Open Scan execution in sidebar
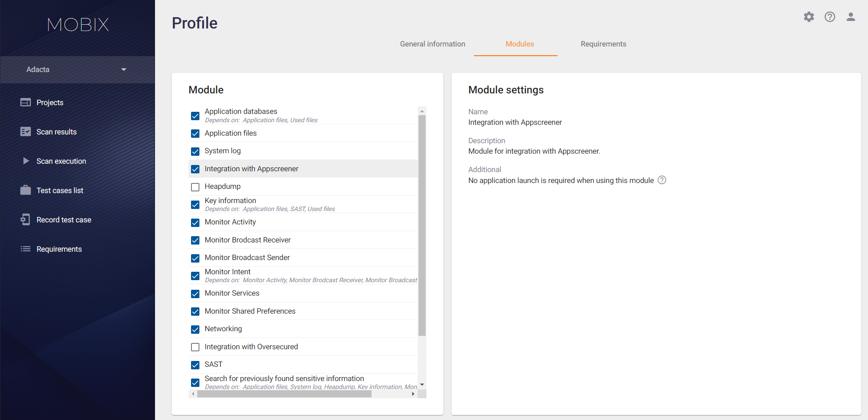Image resolution: width=868 pixels, height=420 pixels. (x=61, y=161)
